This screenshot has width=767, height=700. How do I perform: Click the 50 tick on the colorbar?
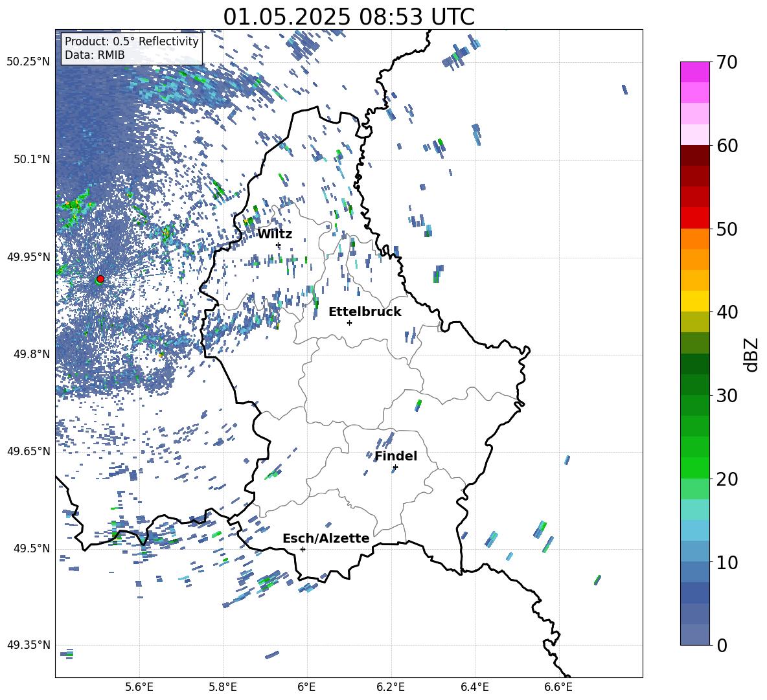coord(727,229)
